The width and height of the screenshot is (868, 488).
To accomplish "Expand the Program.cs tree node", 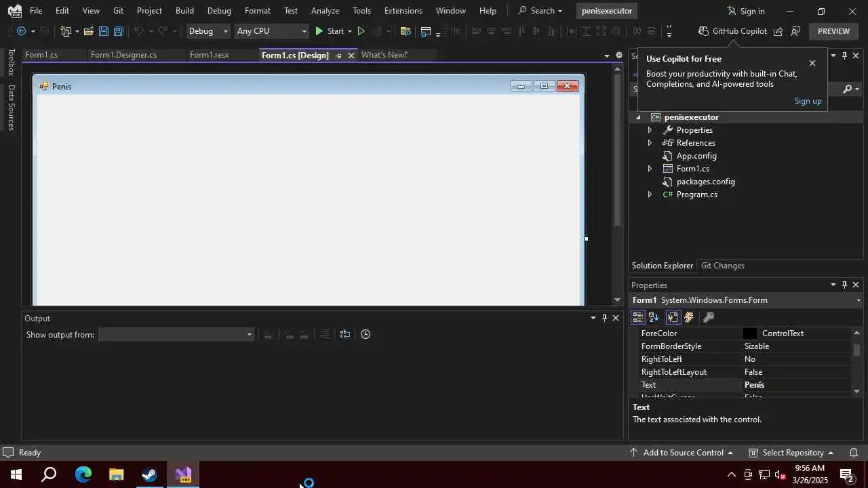I will point(650,195).
